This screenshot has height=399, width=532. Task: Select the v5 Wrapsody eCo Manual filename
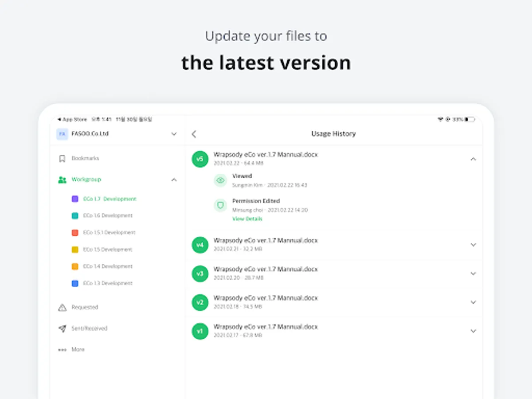(266, 155)
